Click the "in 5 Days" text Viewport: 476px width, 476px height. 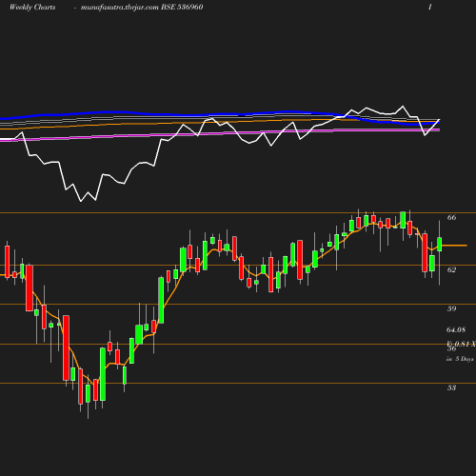[460, 359]
